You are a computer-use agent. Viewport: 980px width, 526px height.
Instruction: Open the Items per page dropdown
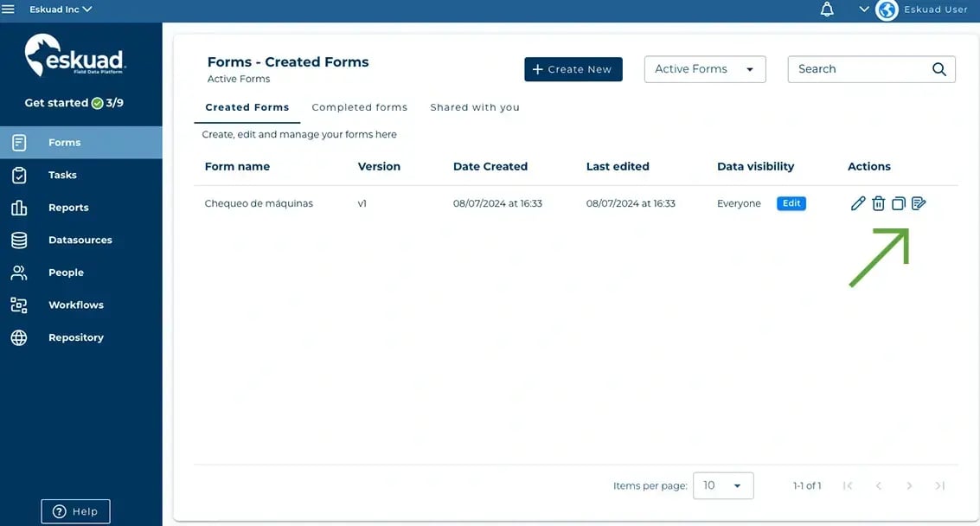point(723,485)
